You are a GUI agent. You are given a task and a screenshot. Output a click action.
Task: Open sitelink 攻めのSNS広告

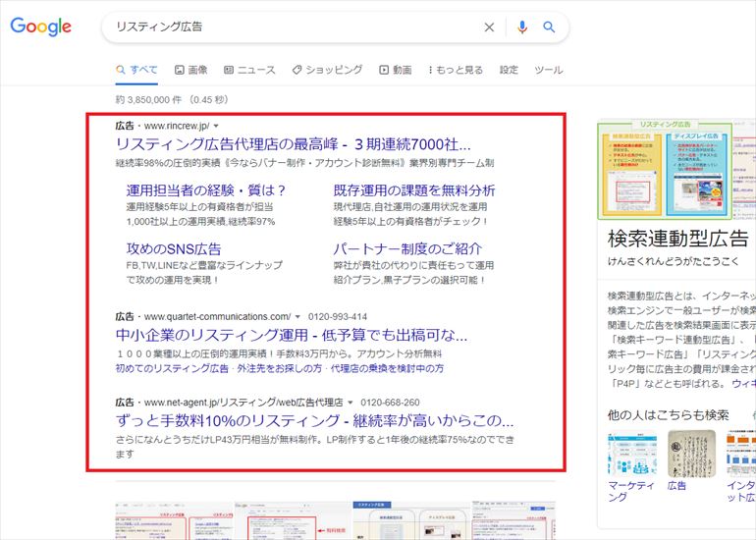click(x=174, y=248)
